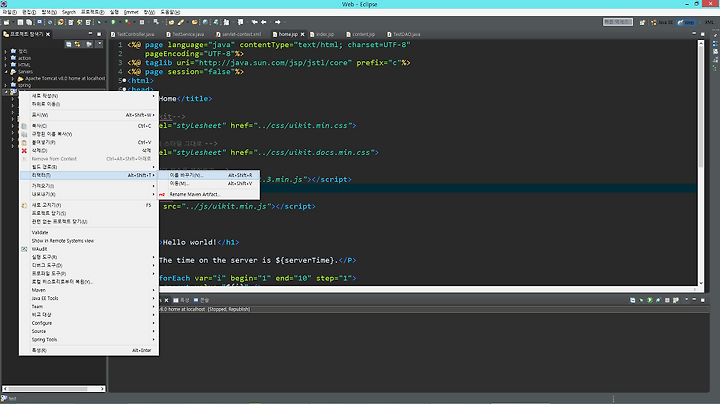This screenshot has width=720, height=404.
Task: Click the Copy icon in context menu
Action: (x=24, y=126)
